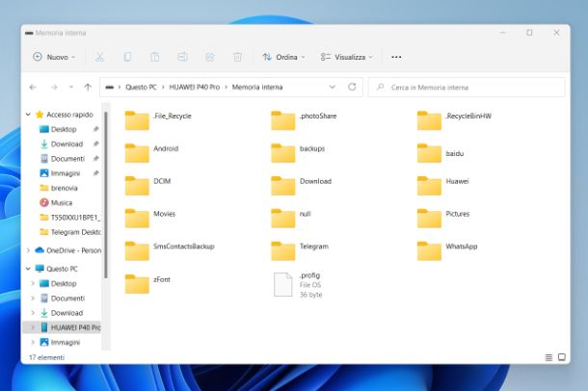
Task: Open the three-dot more options menu
Action: pos(396,57)
